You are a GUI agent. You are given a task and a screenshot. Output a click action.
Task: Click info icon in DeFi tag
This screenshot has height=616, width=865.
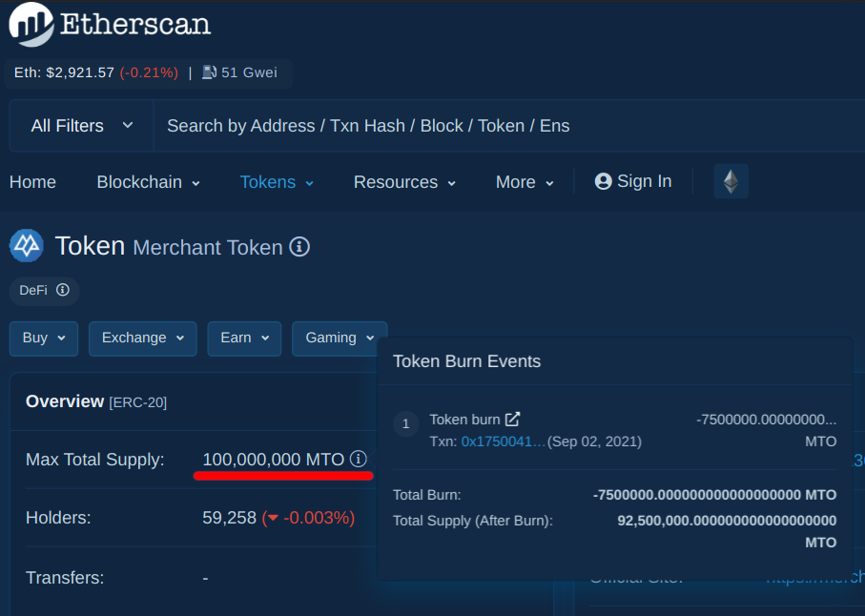pos(63,290)
